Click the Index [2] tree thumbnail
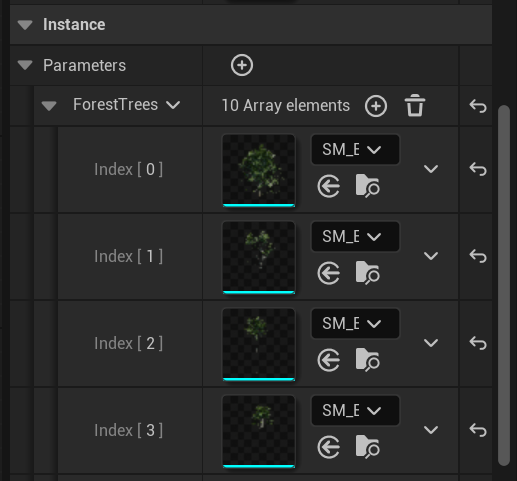This screenshot has width=517, height=481. pyautogui.click(x=259, y=344)
